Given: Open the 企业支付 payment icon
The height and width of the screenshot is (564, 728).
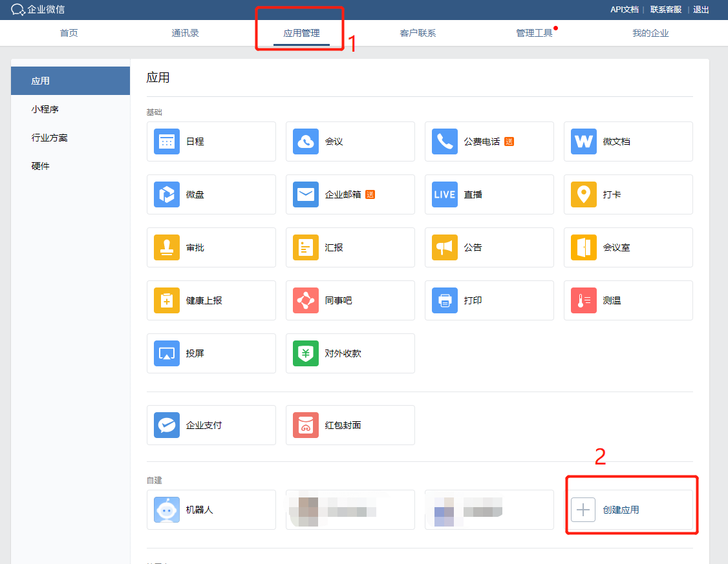Looking at the screenshot, I should 167,425.
